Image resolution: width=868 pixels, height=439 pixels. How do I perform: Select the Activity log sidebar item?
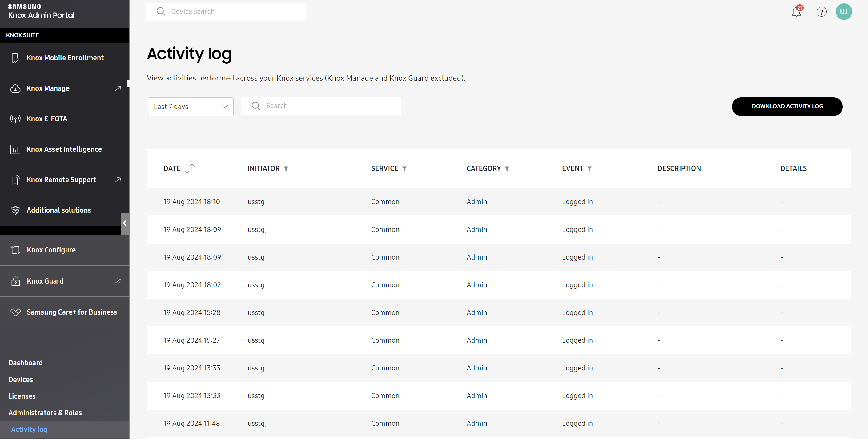click(x=65, y=429)
